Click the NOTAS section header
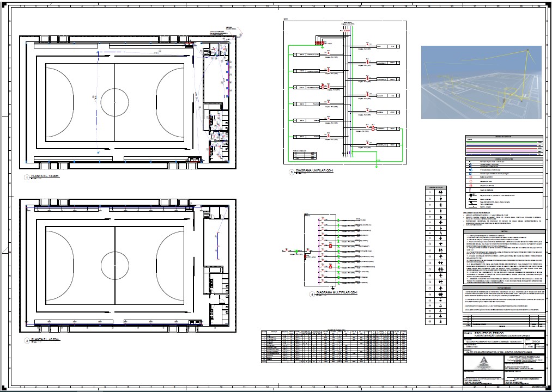This screenshot has height=392, width=552. point(504,231)
